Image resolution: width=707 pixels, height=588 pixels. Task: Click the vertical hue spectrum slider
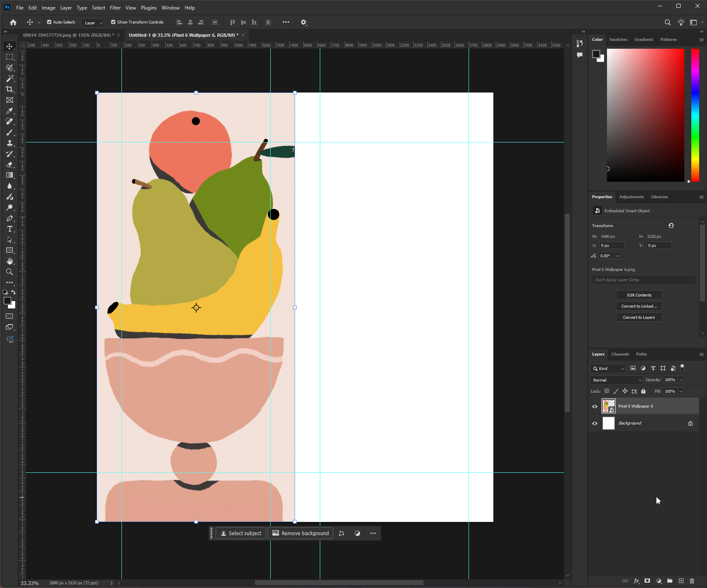(695, 115)
